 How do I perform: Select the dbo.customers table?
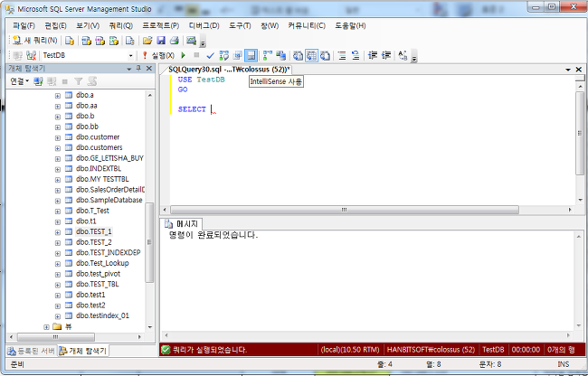tap(99, 147)
